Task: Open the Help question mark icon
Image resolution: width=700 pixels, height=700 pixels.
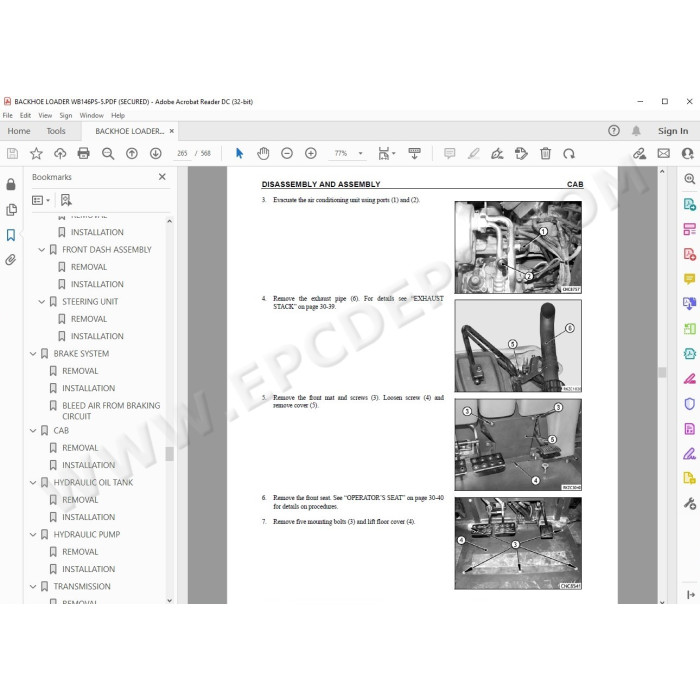Action: (x=614, y=131)
